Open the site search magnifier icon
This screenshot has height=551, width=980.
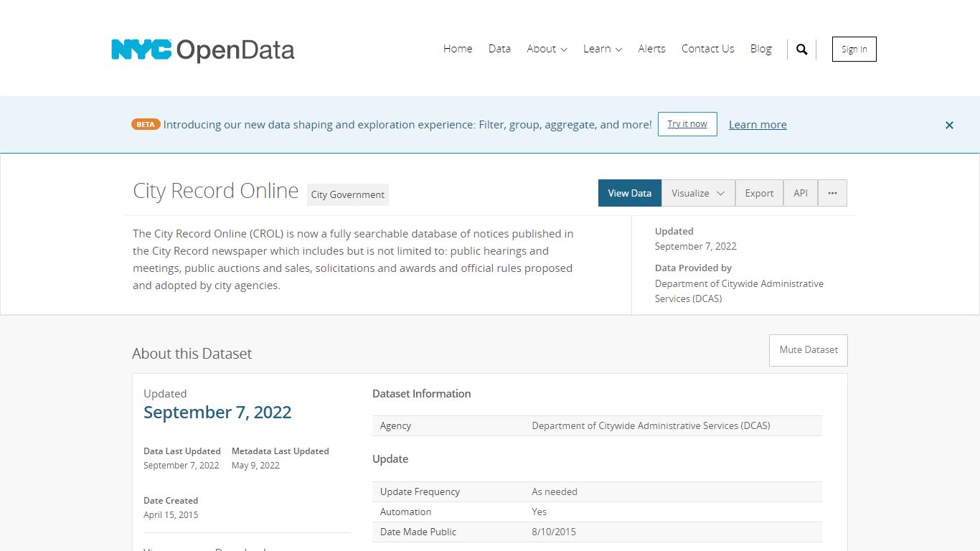coord(802,50)
